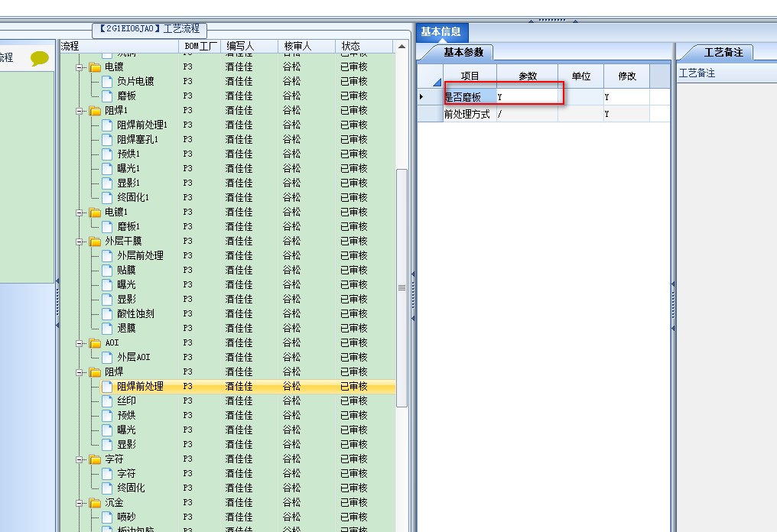This screenshot has width=777, height=532.
Task: Click the 修改 column header
Action: [627, 76]
